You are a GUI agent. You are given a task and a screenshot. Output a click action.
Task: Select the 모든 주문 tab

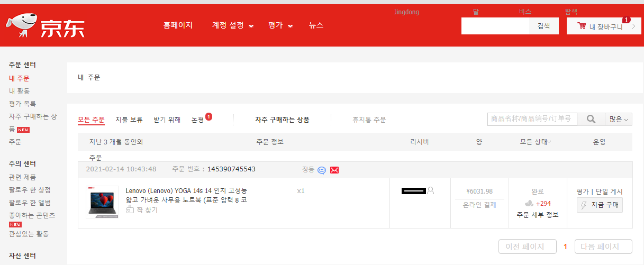pyautogui.click(x=91, y=120)
